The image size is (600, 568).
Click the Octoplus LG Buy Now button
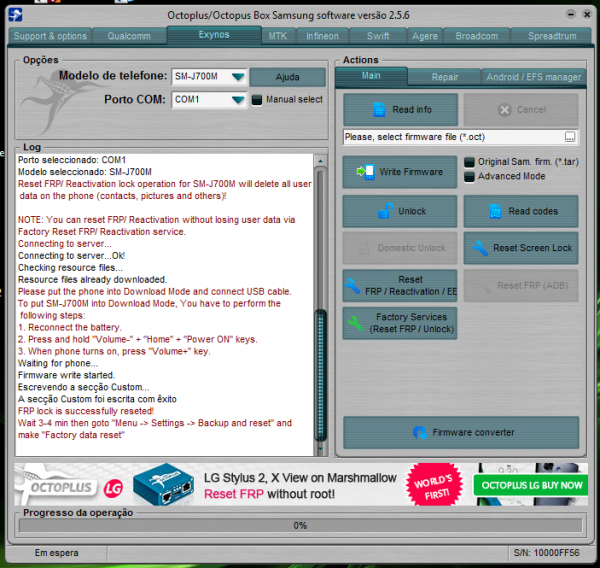coord(531,485)
